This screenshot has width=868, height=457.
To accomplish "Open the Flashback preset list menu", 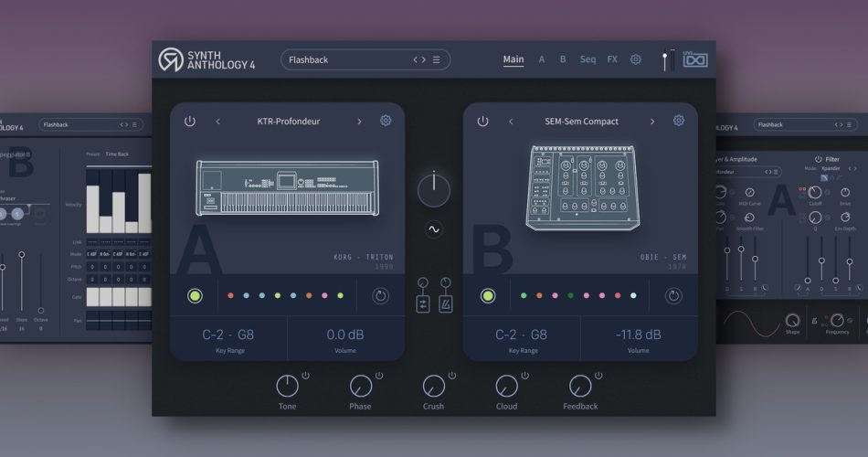I will pos(437,60).
